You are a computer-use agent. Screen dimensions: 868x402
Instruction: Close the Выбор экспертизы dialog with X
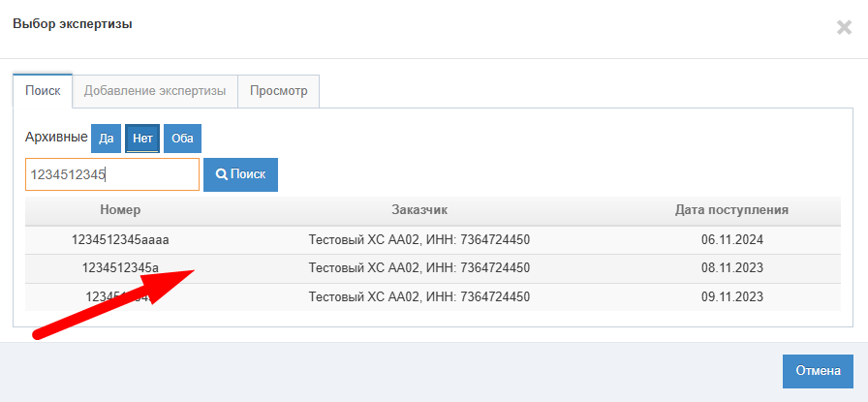(843, 27)
